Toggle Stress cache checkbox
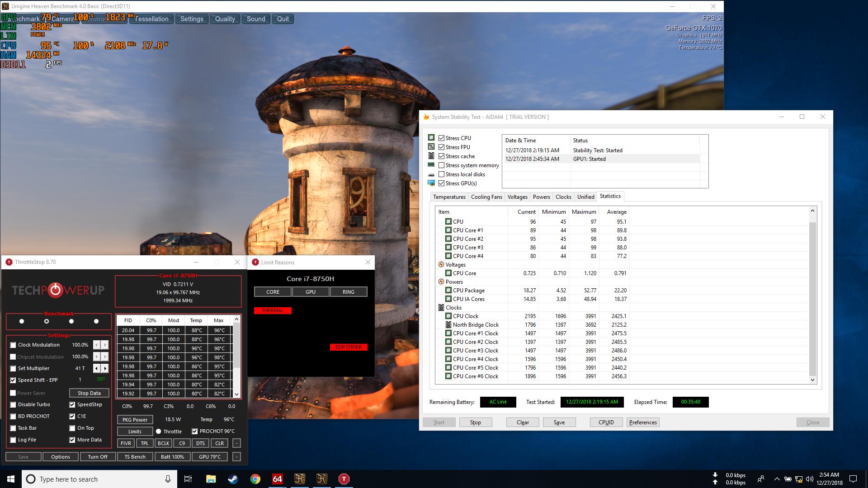Screen dimensions: 868x488 click(x=442, y=156)
